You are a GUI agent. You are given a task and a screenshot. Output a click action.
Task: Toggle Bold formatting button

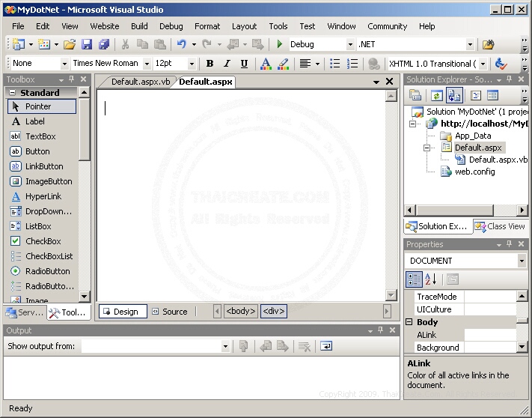(210, 64)
